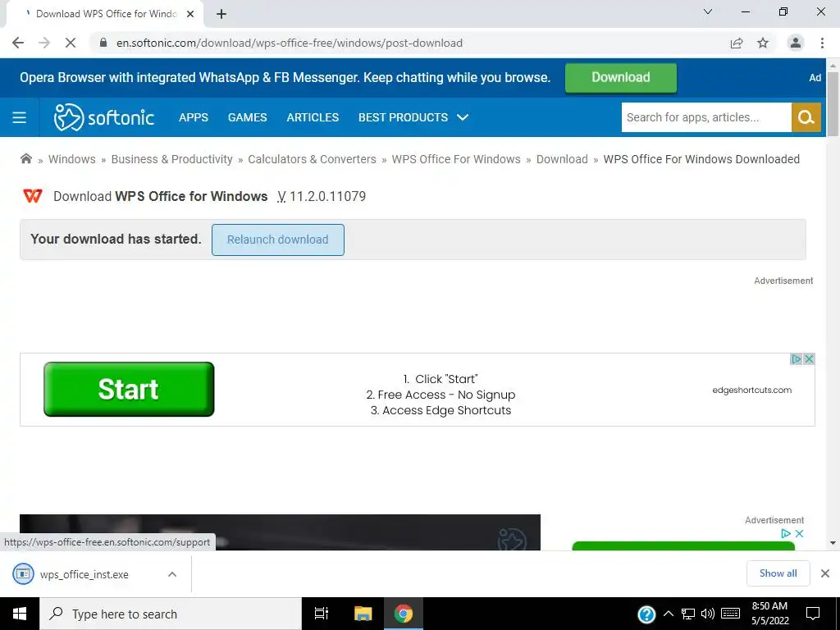The height and width of the screenshot is (630, 840).
Task: Open network status tray icon
Action: [688, 614]
